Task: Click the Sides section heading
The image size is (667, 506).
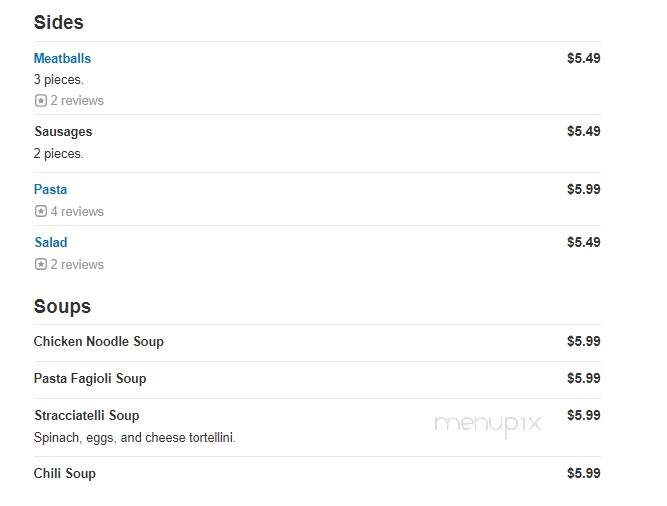Action: [59, 22]
